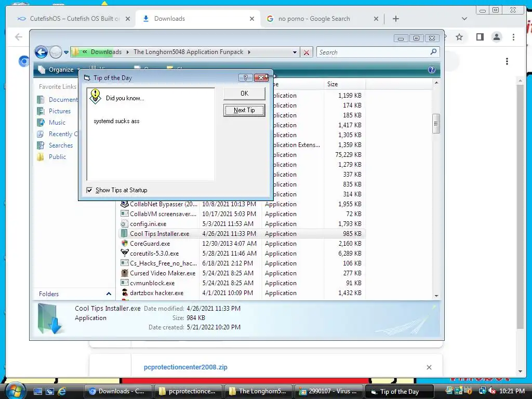Image resolution: width=532 pixels, height=399 pixels.
Task: Click the red stop button beside address bar
Action: 307,52
